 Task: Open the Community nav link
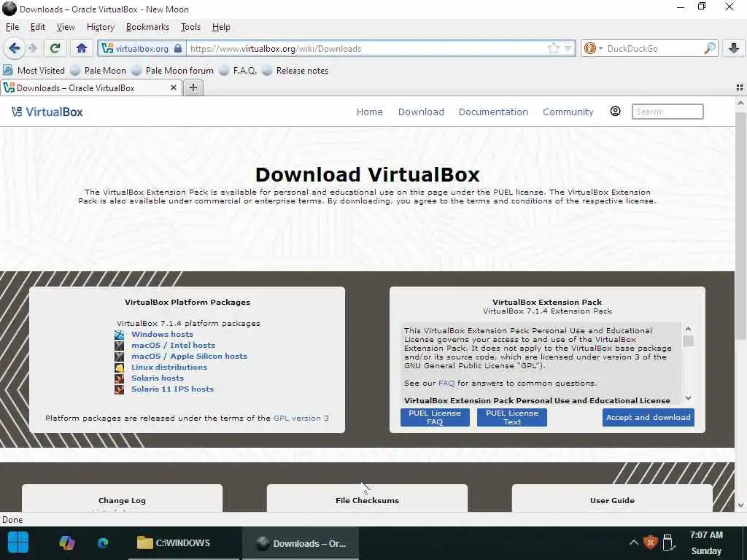568,112
